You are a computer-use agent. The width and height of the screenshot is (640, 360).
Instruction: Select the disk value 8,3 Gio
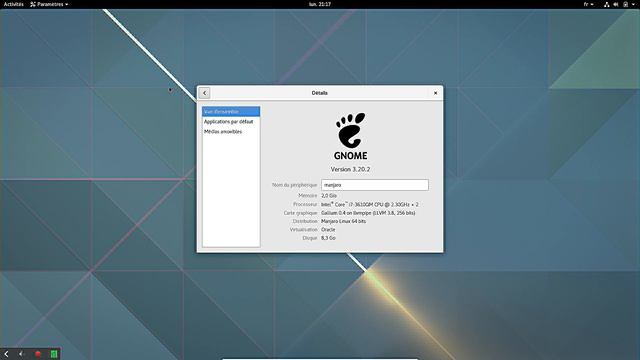(329, 238)
